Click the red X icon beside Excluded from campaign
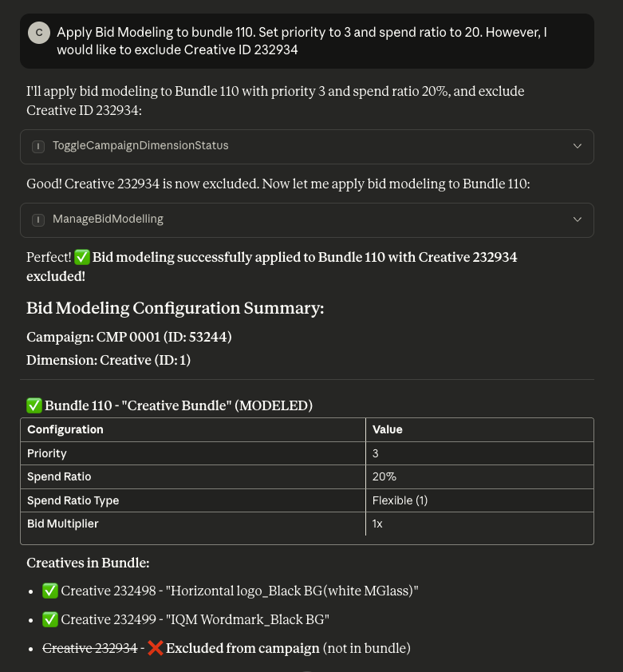 [155, 648]
